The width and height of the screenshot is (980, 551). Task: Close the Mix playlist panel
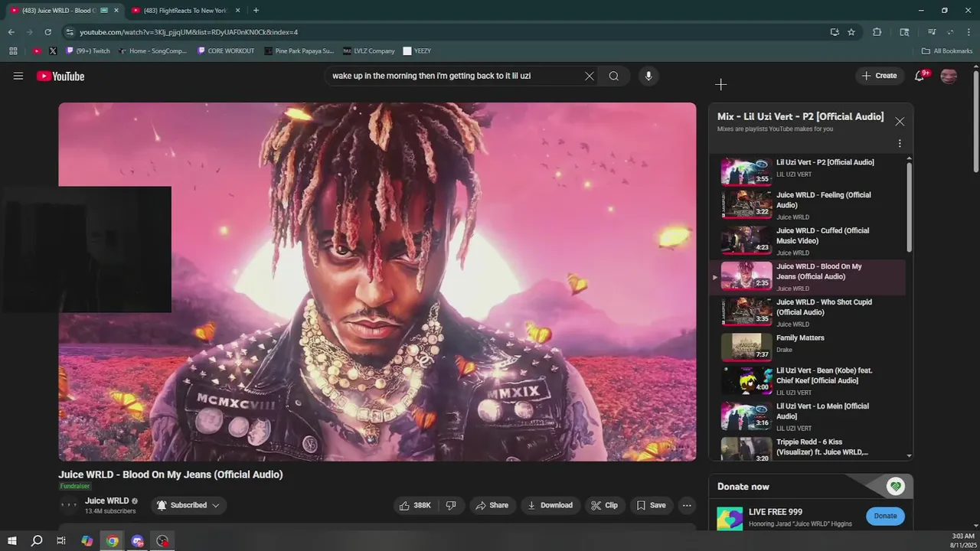(x=900, y=121)
